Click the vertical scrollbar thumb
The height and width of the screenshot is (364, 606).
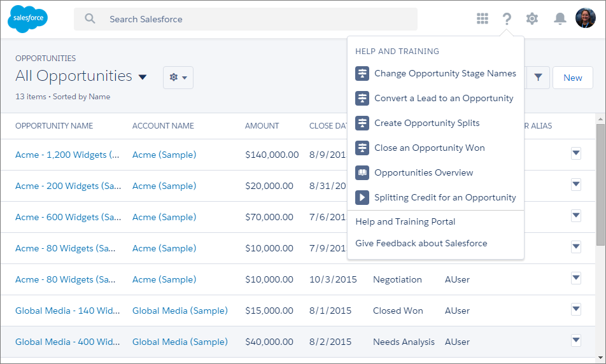click(x=600, y=185)
